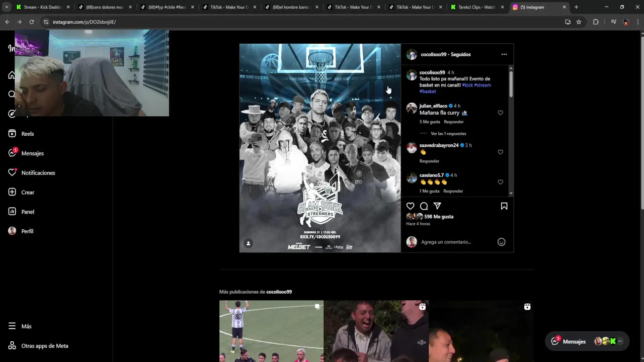Viewport: 644px width, 362px height.
Task: Open the Chrome three-dot menu
Action: 637,22
